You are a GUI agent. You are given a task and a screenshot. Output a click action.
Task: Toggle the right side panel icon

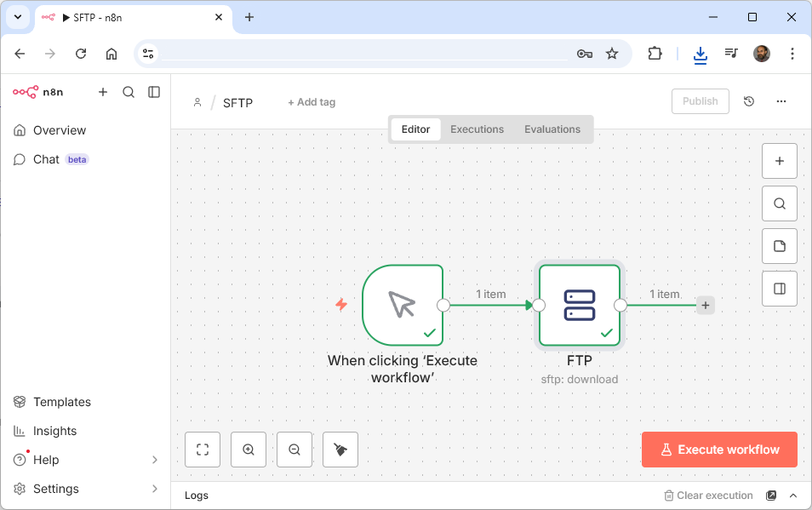[x=779, y=289]
